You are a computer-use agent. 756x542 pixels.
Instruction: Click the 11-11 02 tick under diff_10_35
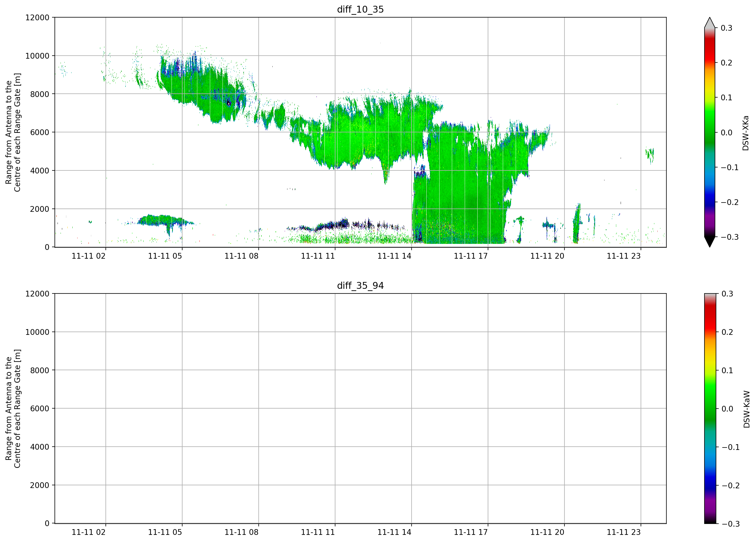(89, 256)
